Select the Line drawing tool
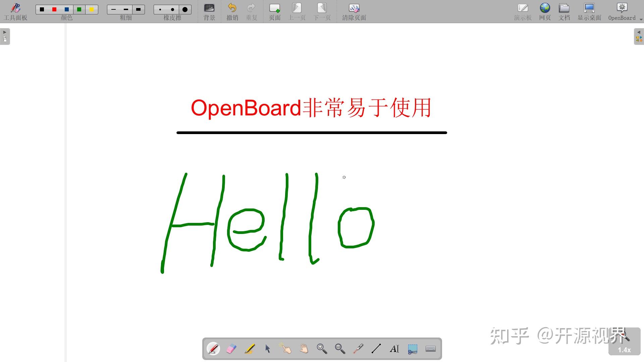This screenshot has width=644, height=362. coord(376,349)
